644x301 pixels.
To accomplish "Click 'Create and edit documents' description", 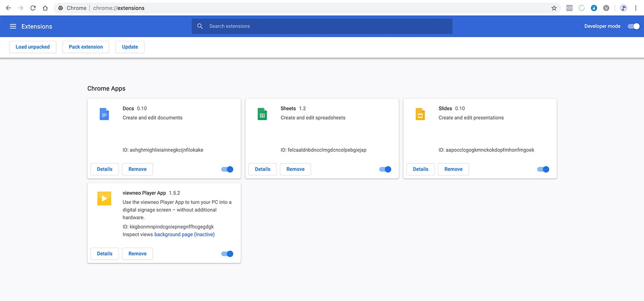I will (x=152, y=117).
